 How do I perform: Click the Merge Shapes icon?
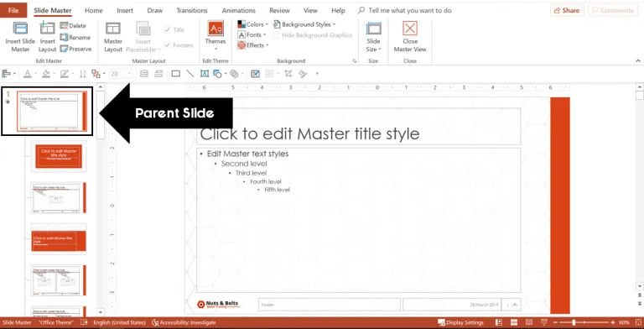[x=234, y=74]
